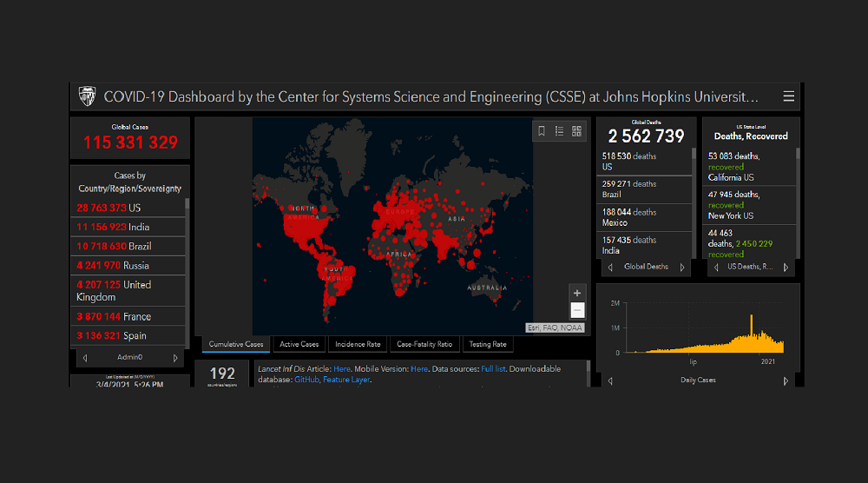The image size is (868, 483).
Task: Open the GitHub database link
Action: (306, 380)
